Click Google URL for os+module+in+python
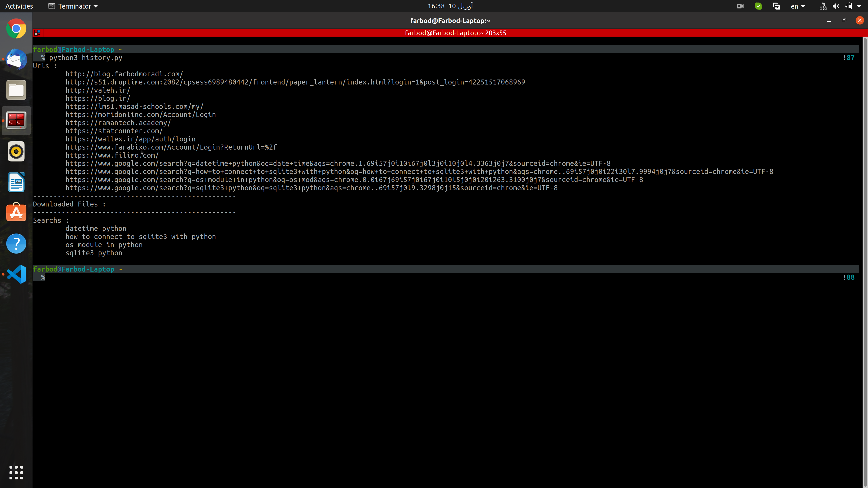 click(354, 180)
